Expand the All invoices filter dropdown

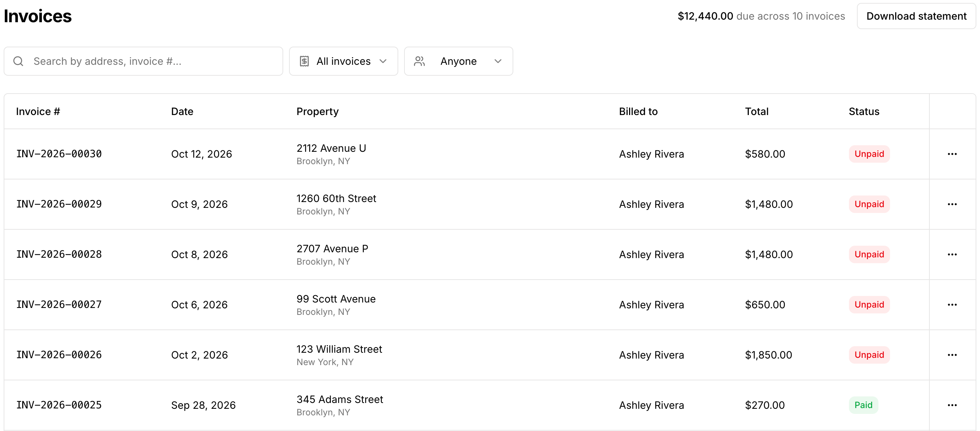(344, 61)
